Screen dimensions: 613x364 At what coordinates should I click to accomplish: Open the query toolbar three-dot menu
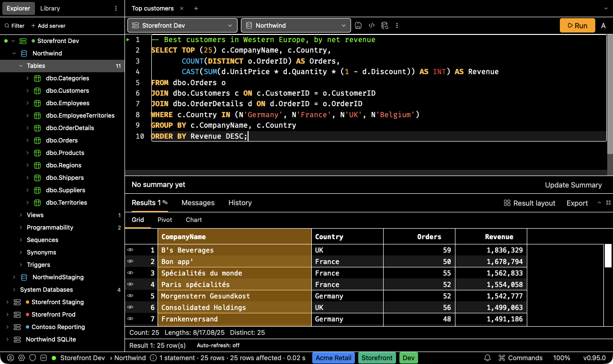click(x=397, y=25)
